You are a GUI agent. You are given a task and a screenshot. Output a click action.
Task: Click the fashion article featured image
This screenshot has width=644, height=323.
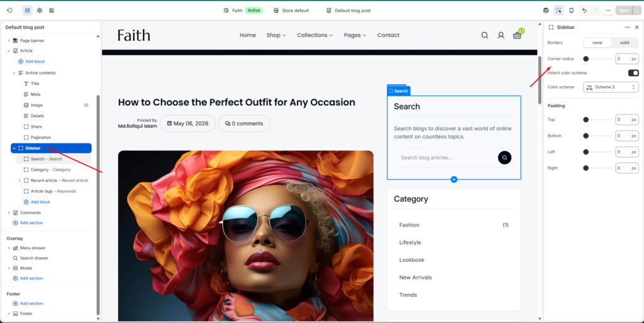246,236
